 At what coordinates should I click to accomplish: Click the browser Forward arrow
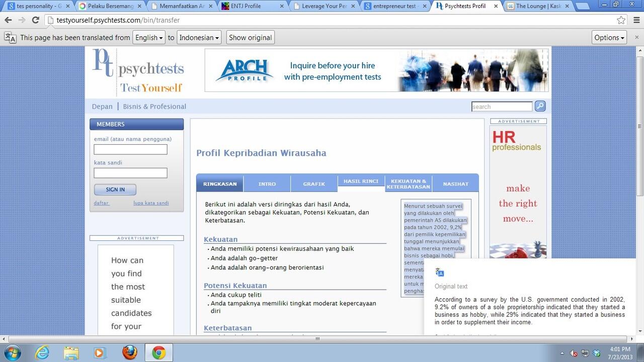[22, 20]
